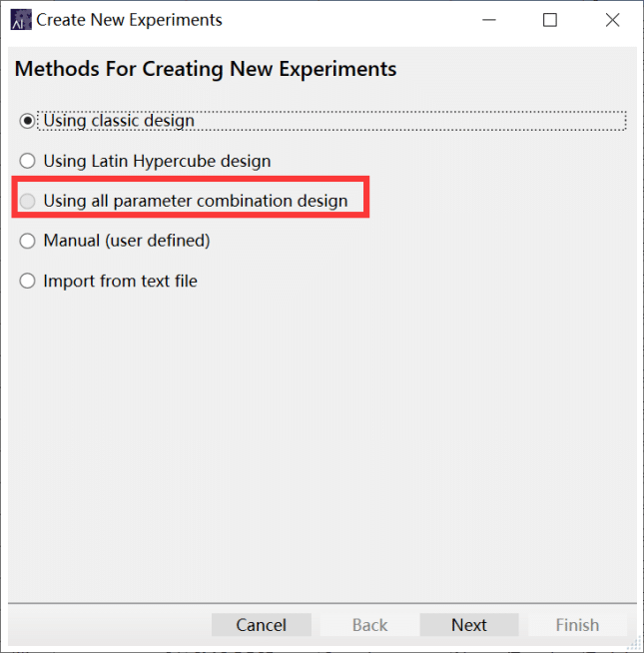Click the Create New Experiments title bar text
Screen dimensions: 644x653
click(x=130, y=20)
